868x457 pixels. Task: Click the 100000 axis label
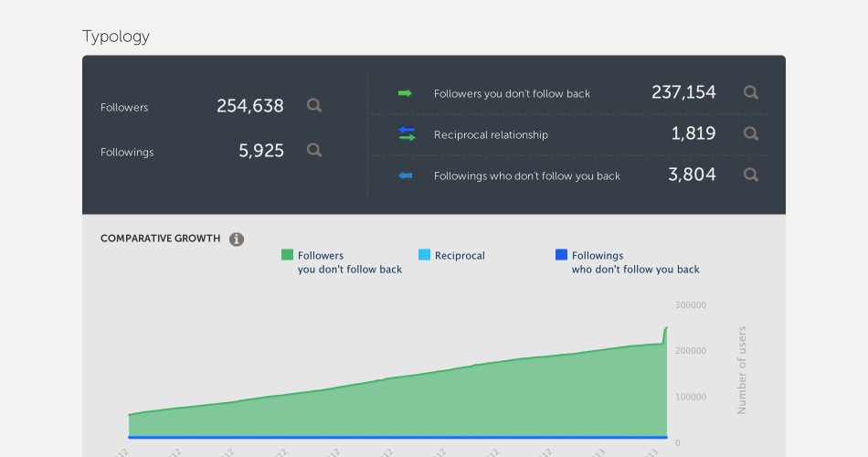tap(691, 398)
